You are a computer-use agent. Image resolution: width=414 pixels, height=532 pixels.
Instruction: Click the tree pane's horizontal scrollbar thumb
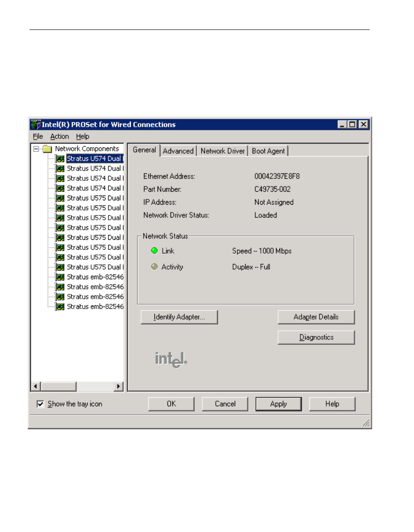pyautogui.click(x=59, y=386)
